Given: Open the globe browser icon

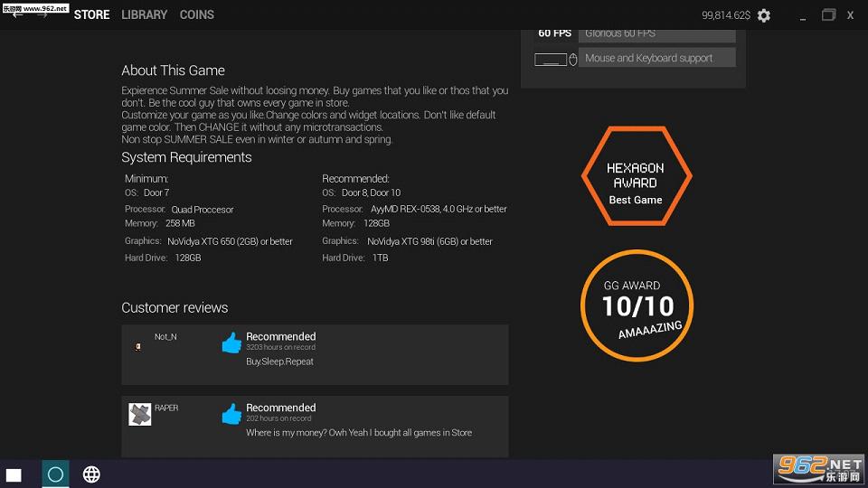Looking at the screenshot, I should pos(91,474).
